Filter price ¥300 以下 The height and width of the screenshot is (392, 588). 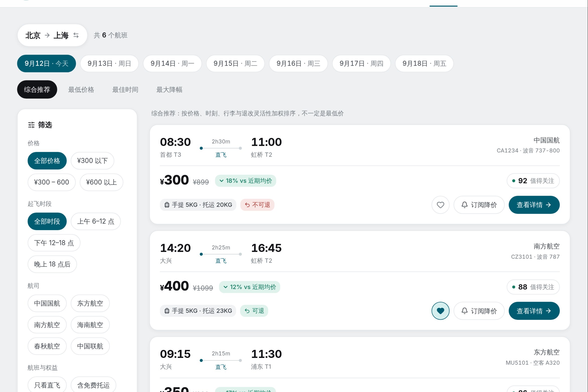(x=92, y=161)
